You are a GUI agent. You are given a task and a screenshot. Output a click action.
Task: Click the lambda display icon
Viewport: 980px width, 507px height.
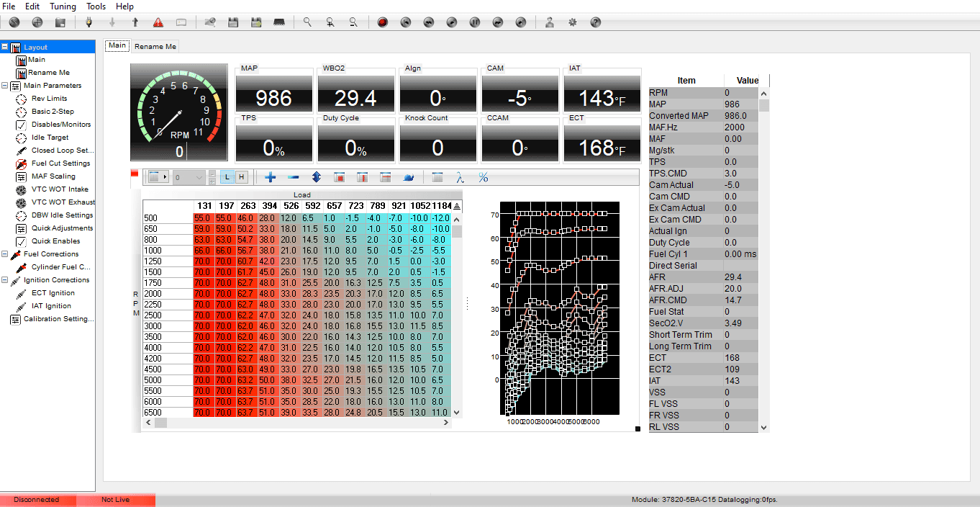pos(460,176)
